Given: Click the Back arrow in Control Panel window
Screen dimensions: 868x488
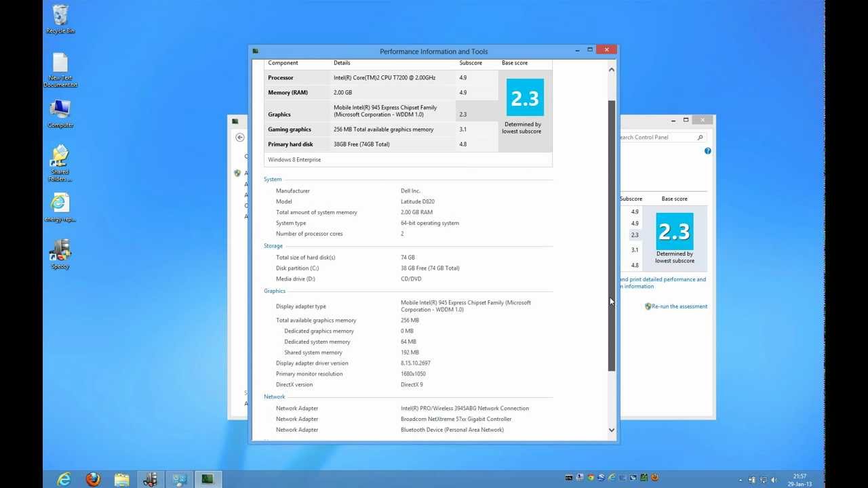Looking at the screenshot, I should [x=240, y=137].
